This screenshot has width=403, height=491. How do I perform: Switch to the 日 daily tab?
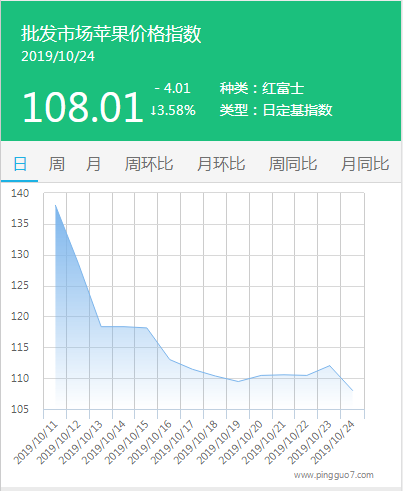[x=20, y=164]
